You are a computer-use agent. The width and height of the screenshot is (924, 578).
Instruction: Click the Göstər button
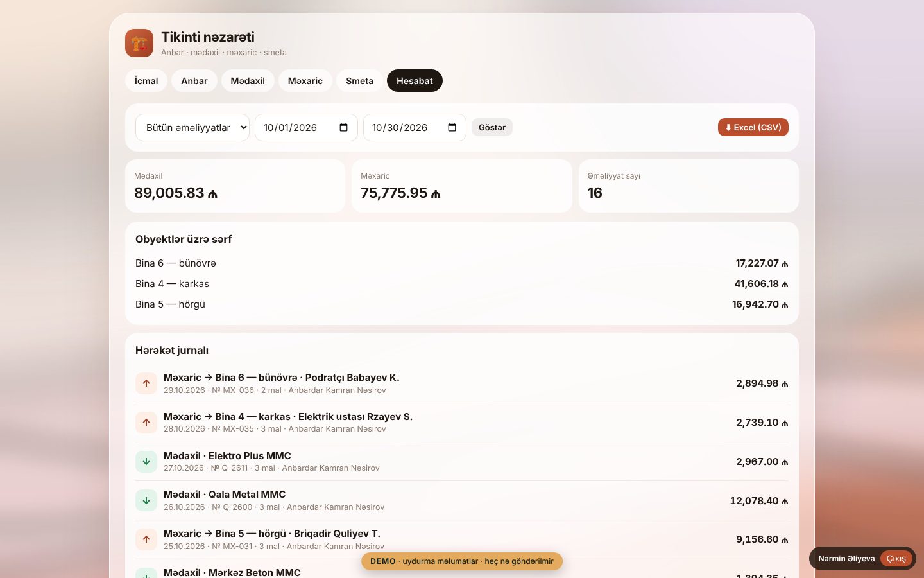pyautogui.click(x=492, y=127)
